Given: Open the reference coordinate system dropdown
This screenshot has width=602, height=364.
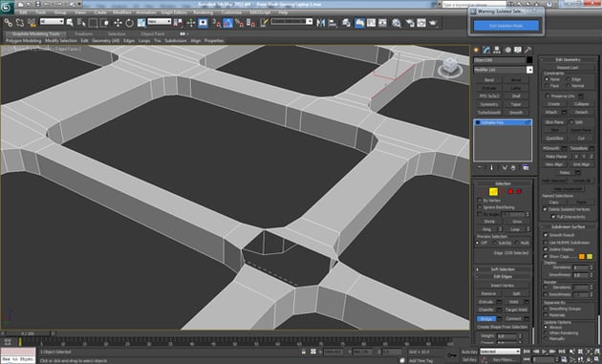Looking at the screenshot, I should tap(160, 22).
